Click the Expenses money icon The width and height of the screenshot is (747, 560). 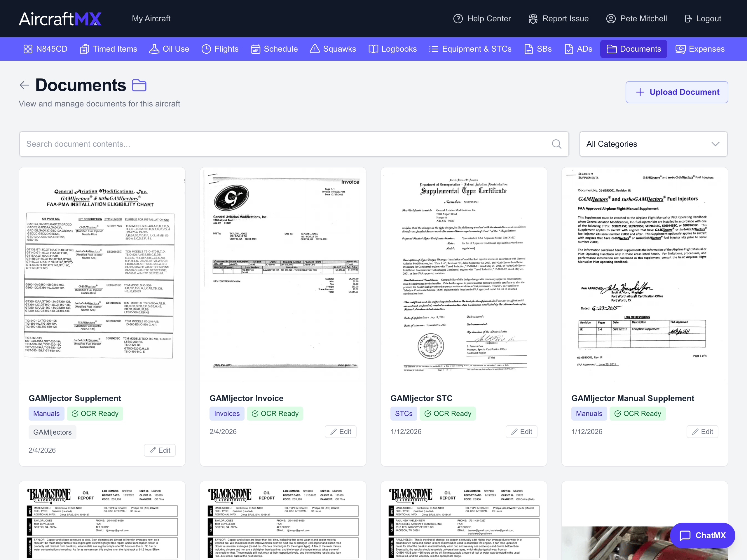click(x=680, y=49)
